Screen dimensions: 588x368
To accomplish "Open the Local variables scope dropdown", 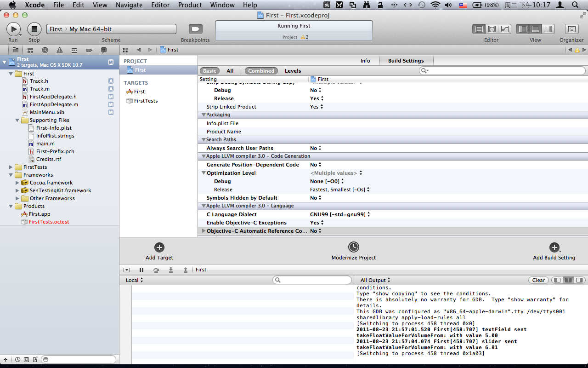I will (x=135, y=280).
